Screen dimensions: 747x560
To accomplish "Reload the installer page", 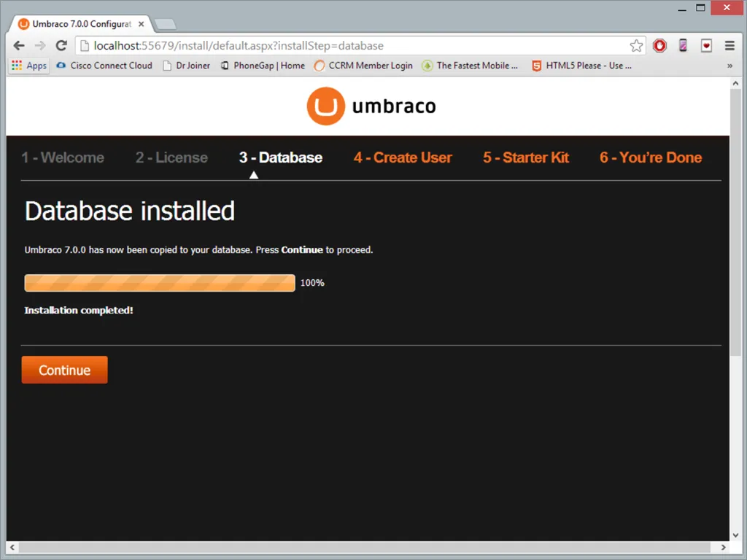I will (61, 45).
